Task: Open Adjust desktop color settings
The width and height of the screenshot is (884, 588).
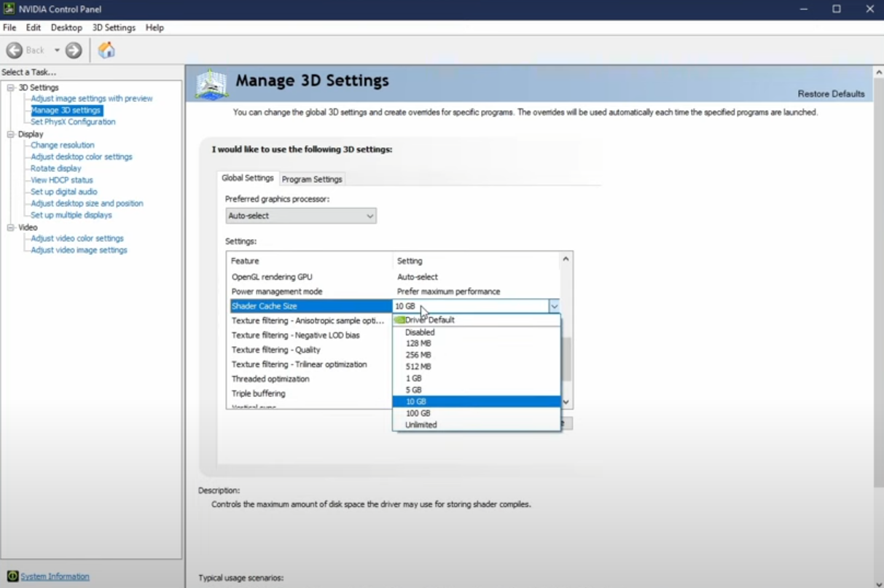Action: click(82, 157)
